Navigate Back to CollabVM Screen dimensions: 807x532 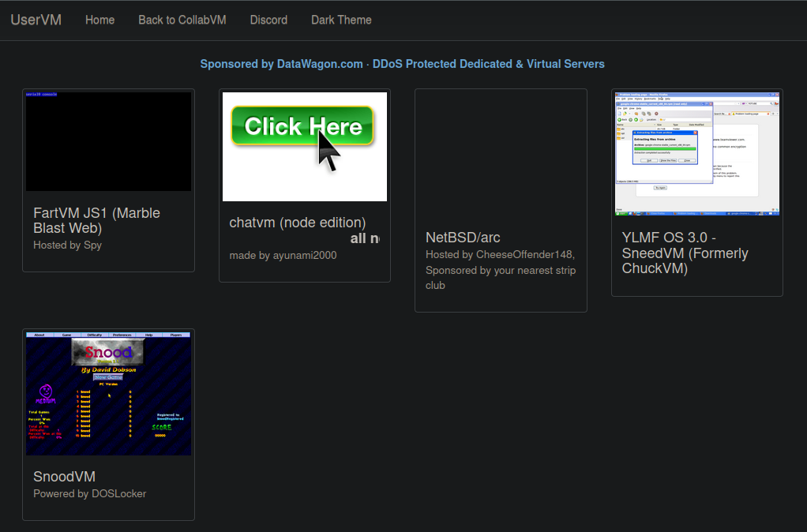[x=182, y=20]
